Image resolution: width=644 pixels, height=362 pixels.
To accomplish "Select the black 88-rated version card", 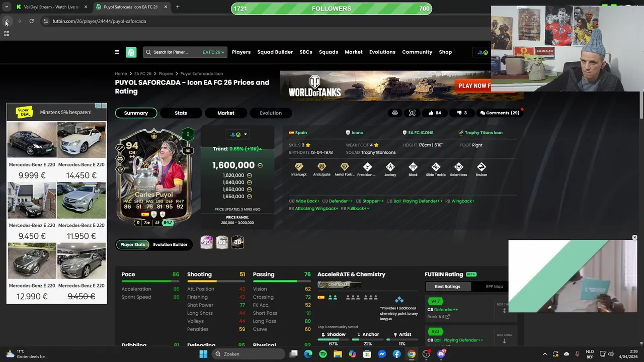I will pos(237,242).
